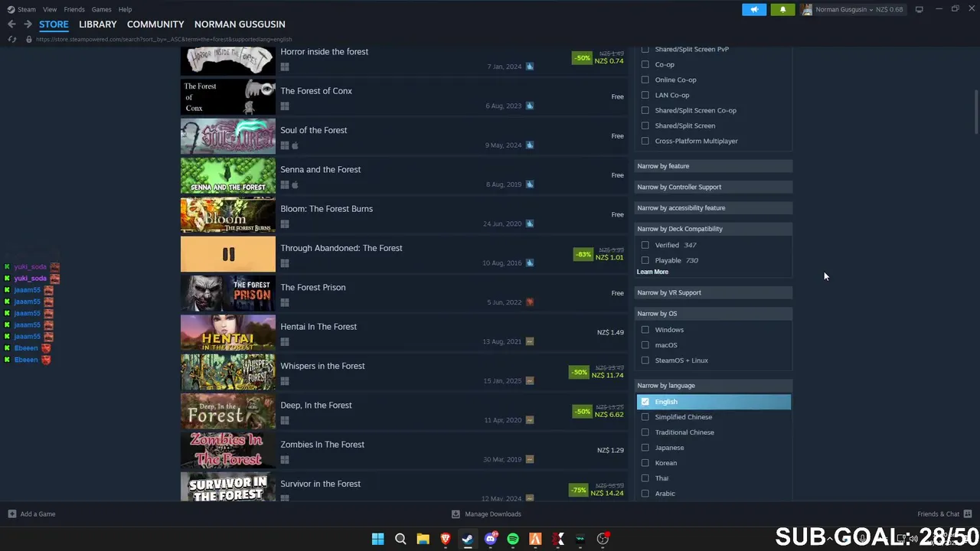Uncheck the English language filter
This screenshot has width=980, height=551.
point(645,402)
